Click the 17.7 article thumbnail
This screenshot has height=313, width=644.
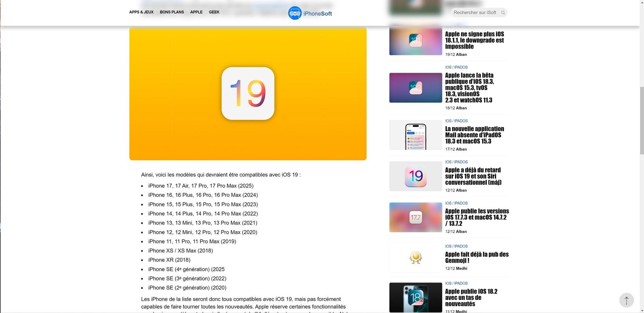[416, 217]
